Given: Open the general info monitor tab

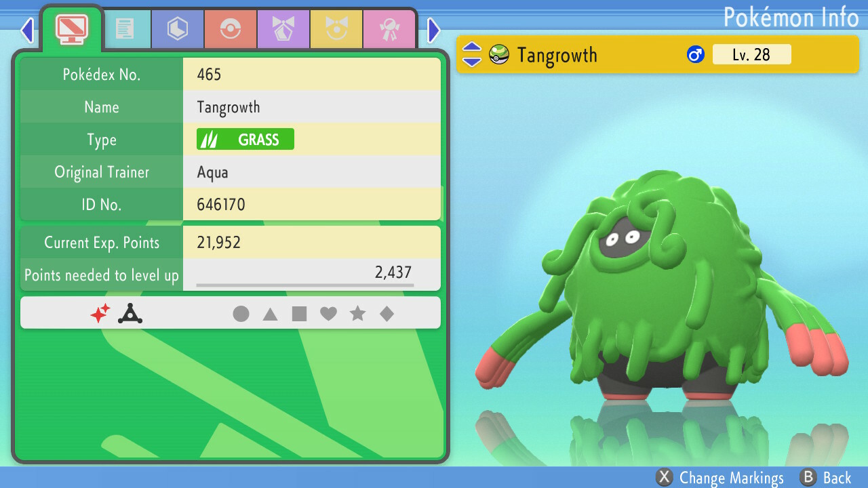Looking at the screenshot, I should click(x=71, y=29).
